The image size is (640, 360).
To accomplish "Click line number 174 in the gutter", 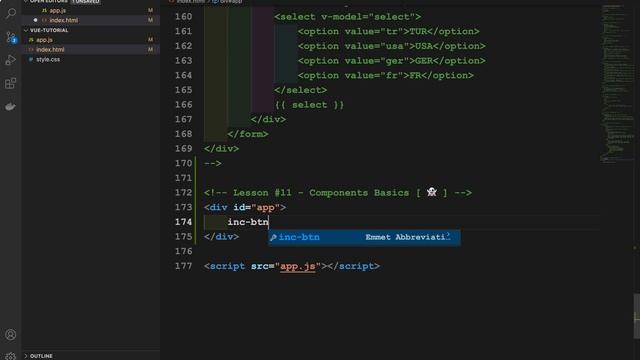I will point(183,222).
